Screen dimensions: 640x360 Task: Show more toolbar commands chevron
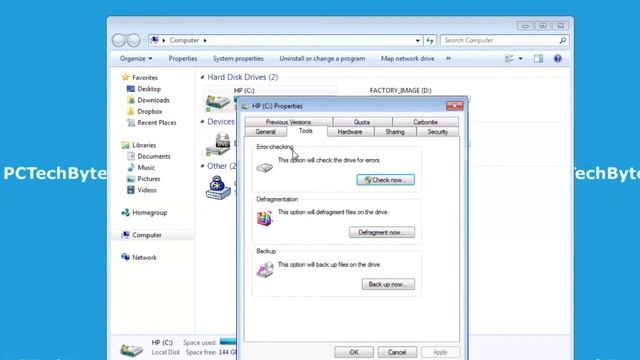click(449, 59)
